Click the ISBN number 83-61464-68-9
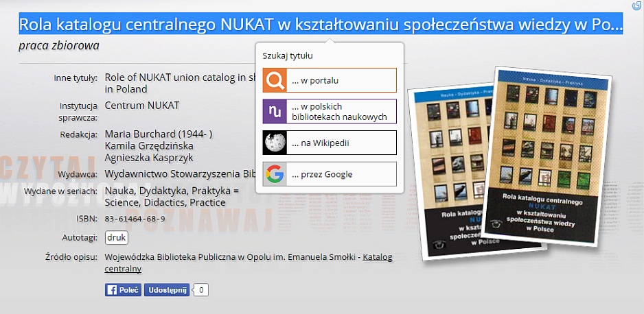Viewport: 644px width, 314px height. 135,219
